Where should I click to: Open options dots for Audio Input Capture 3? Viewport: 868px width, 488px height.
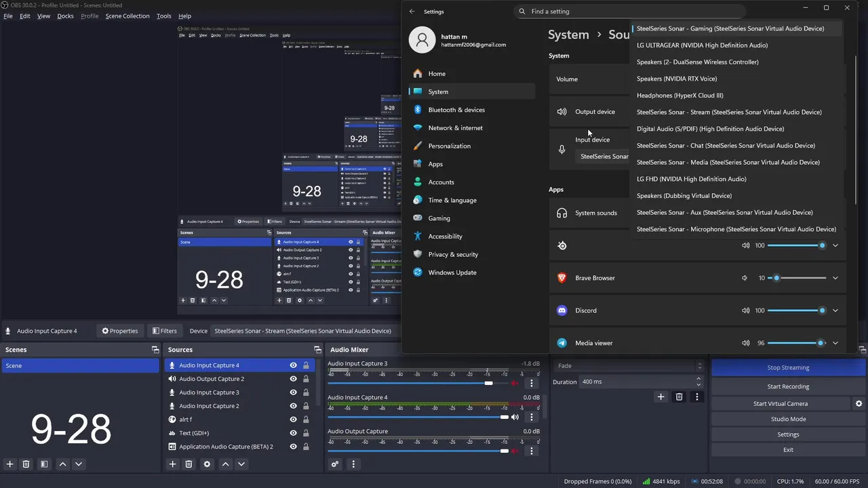(x=532, y=384)
